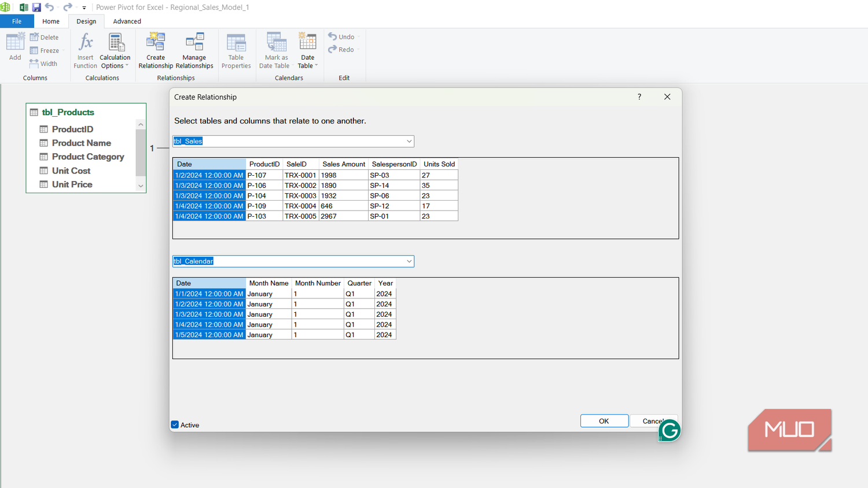Image resolution: width=868 pixels, height=488 pixels.
Task: Click the column Width button
Action: 43,64
